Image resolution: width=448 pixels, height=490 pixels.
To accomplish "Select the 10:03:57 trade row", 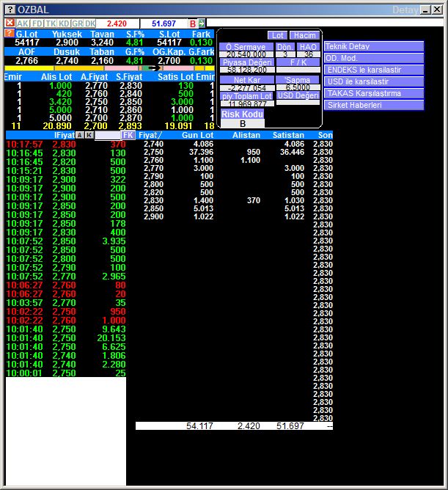I will [66, 302].
